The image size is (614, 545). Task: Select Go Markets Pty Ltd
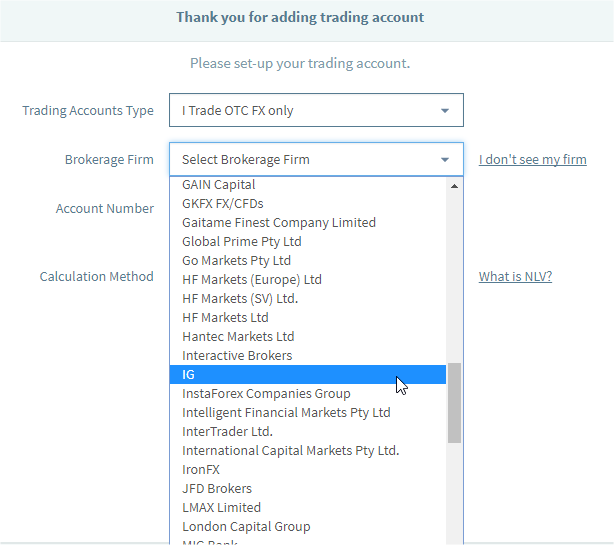tap(237, 261)
